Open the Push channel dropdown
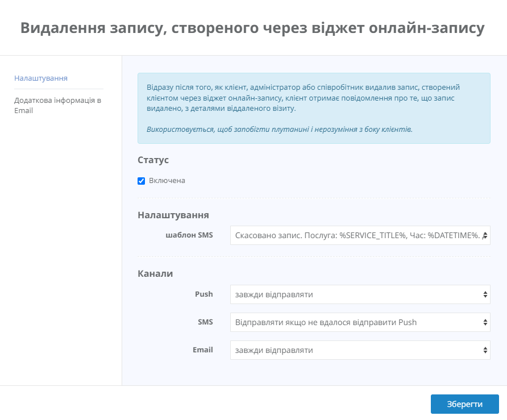 tap(360, 294)
